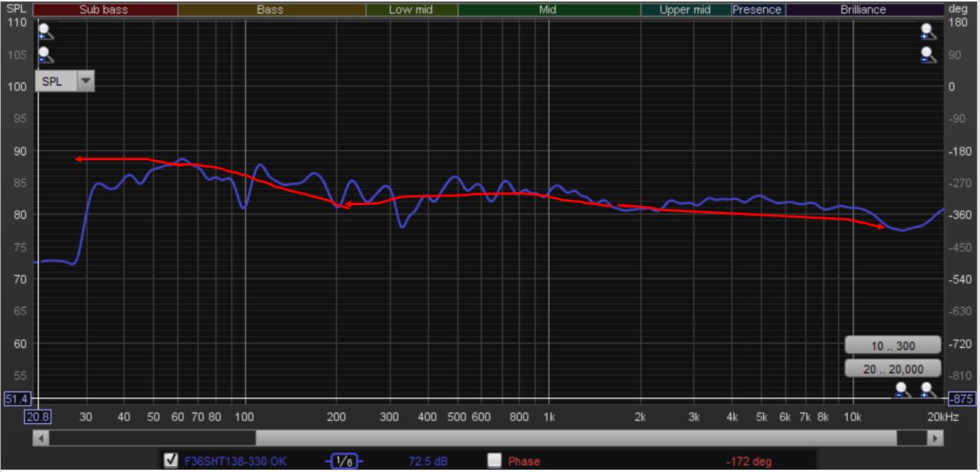Select the Brilliance frequency band
This screenshot has height=472, width=980.
(x=863, y=10)
